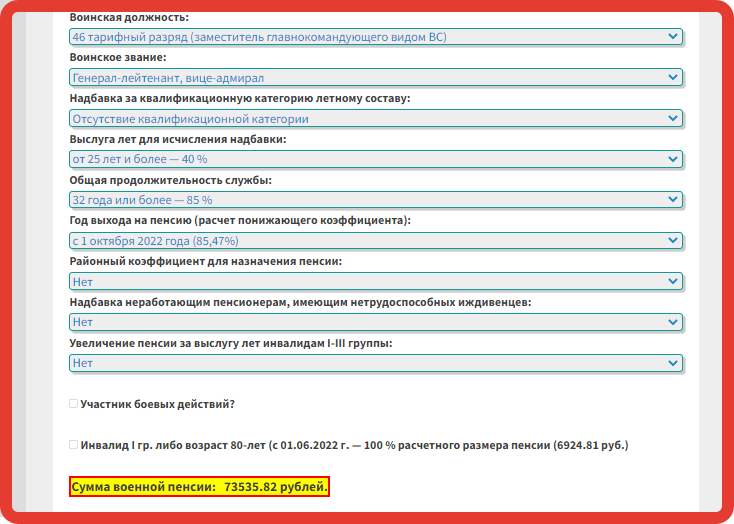
Task: Open Общая продолжительность службы dropdown
Action: tap(375, 200)
